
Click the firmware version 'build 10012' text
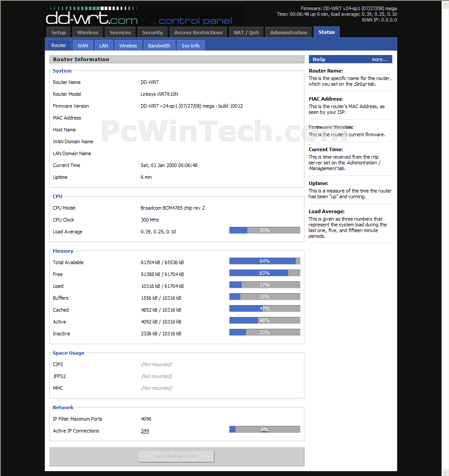pyautogui.click(x=231, y=106)
